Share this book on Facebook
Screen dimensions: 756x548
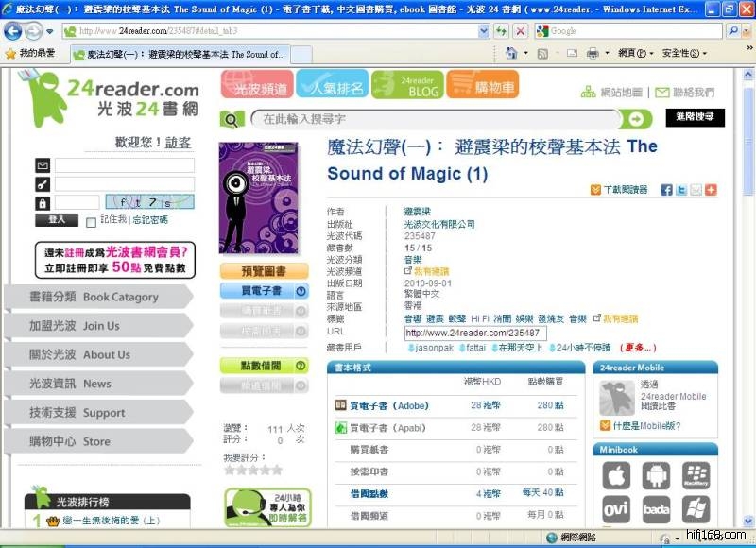[667, 190]
